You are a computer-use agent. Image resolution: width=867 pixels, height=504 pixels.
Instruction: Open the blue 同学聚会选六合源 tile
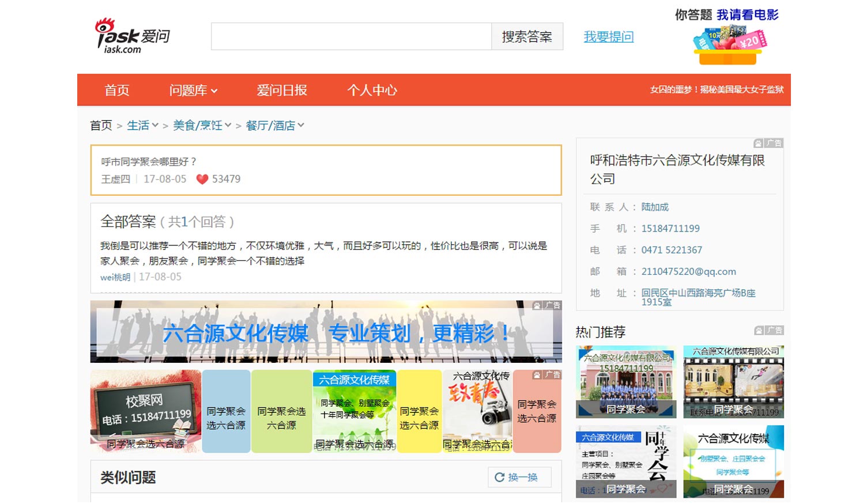[226, 411]
